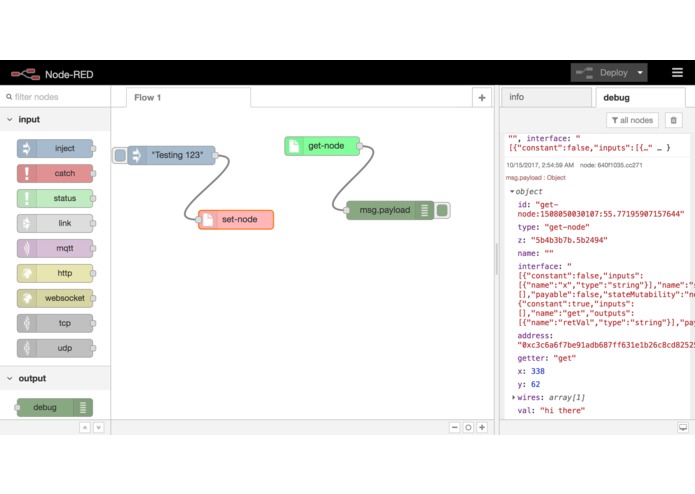Zoom in the canvas

482,427
